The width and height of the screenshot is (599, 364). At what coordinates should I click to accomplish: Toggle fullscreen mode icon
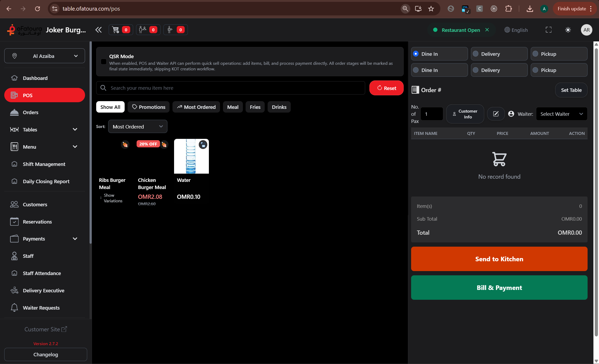548,30
